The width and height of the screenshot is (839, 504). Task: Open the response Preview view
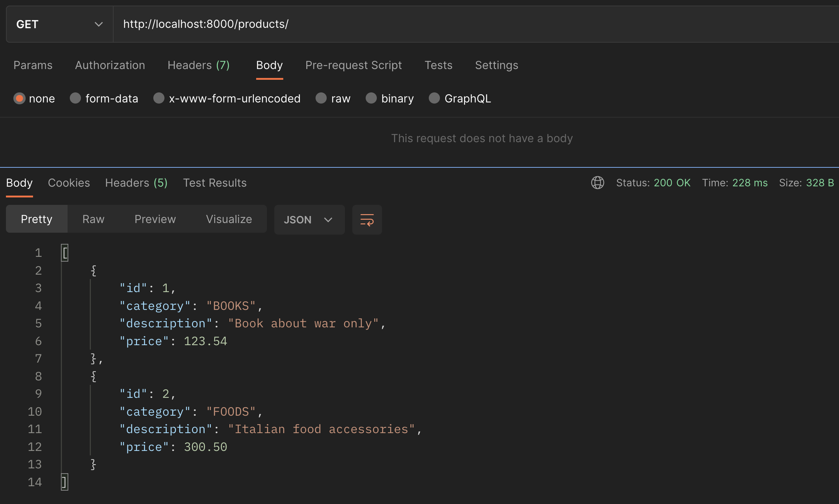coord(155,219)
